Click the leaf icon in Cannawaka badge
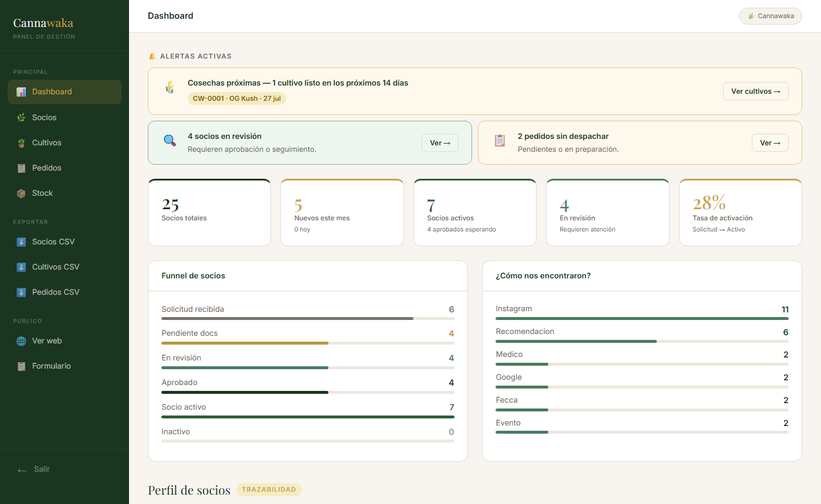 (x=751, y=16)
